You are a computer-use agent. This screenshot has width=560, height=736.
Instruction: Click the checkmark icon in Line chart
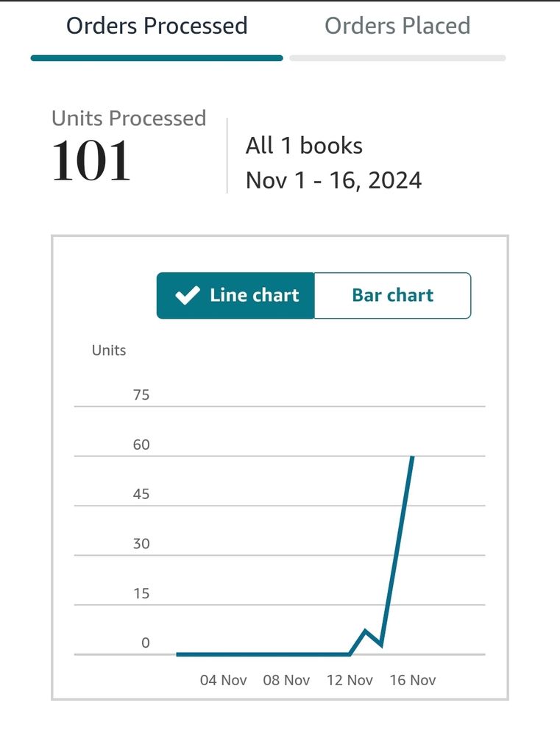point(188,295)
